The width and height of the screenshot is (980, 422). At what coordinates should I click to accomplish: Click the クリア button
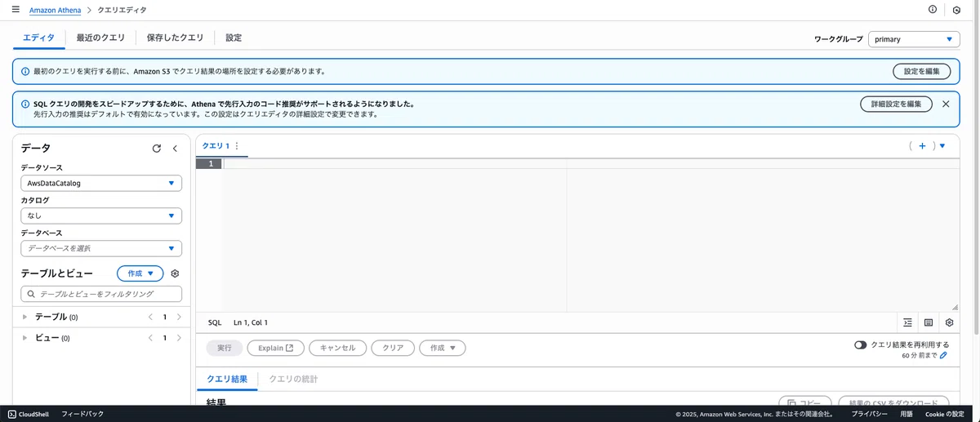(x=393, y=348)
